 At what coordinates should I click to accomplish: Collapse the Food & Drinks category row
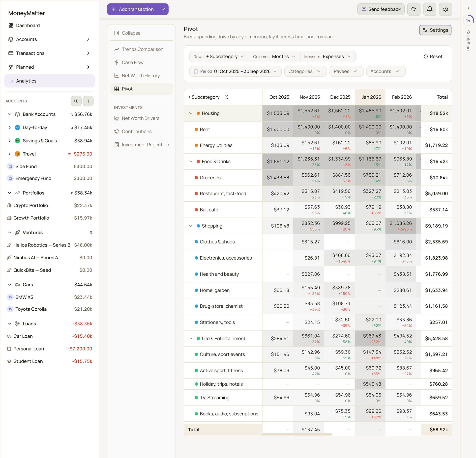pyautogui.click(x=191, y=162)
